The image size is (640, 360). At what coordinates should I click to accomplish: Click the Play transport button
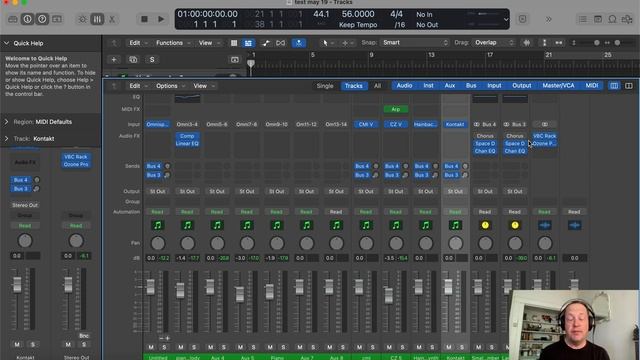tap(161, 19)
